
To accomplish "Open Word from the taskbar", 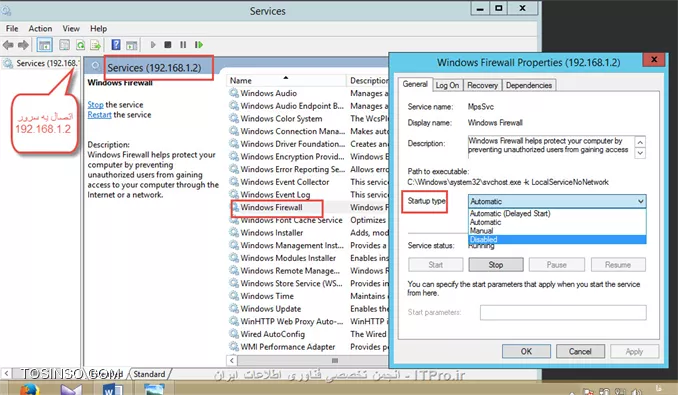I will pyautogui.click(x=112, y=389).
